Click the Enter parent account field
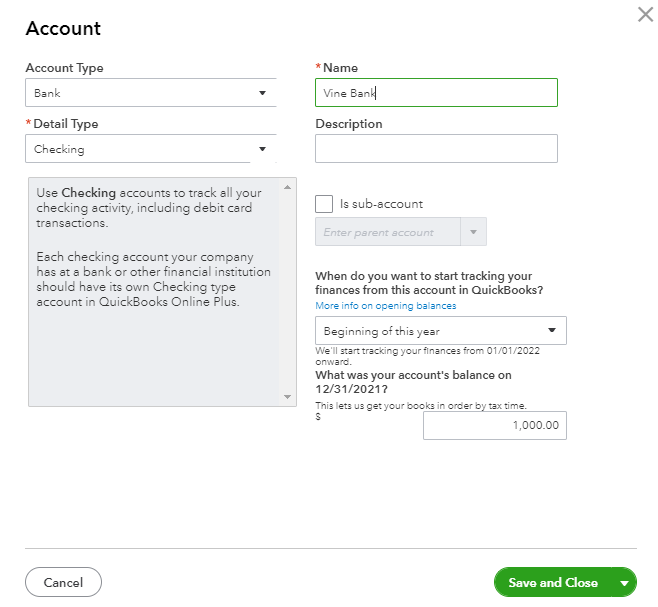The image size is (658, 607). point(388,232)
